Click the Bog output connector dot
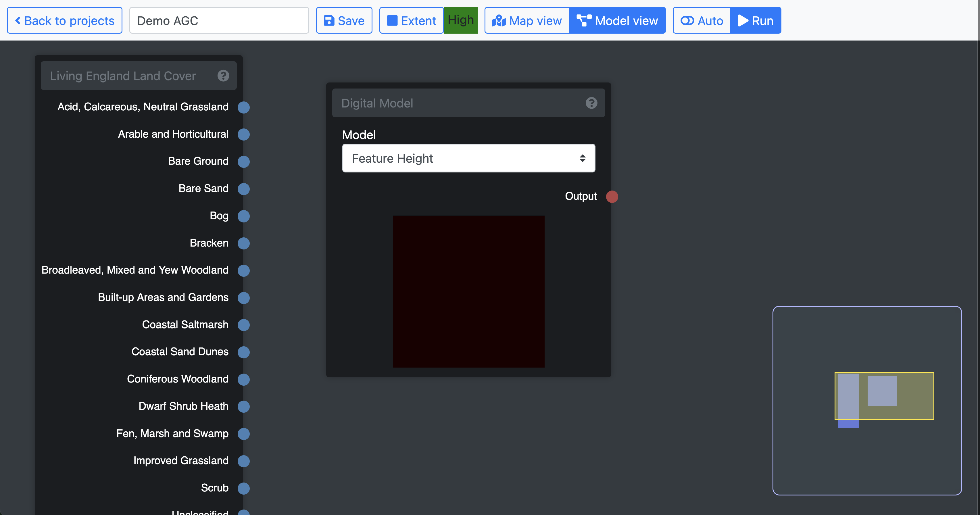 (x=243, y=216)
